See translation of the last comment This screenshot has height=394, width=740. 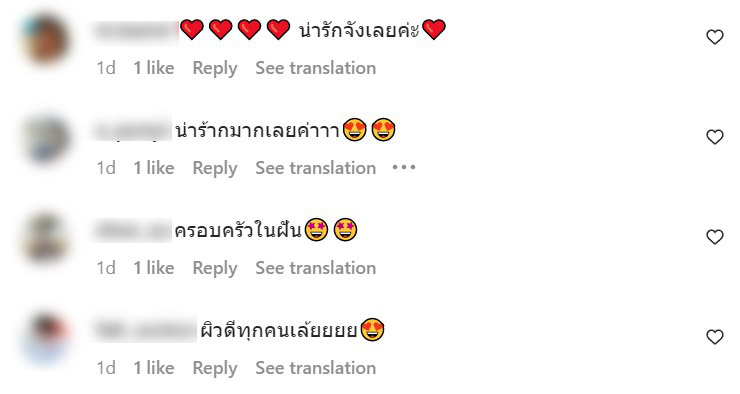[316, 368]
